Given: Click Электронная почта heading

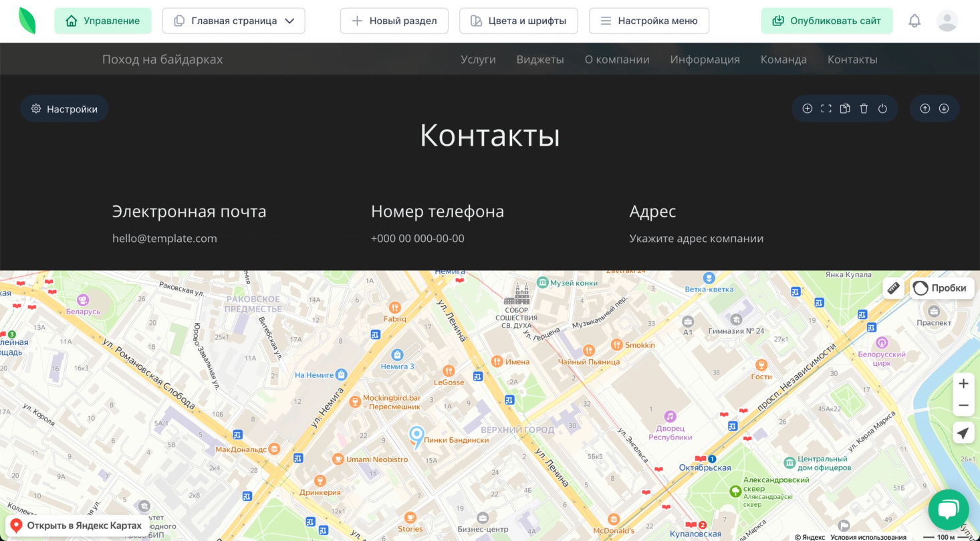Looking at the screenshot, I should pos(189,211).
